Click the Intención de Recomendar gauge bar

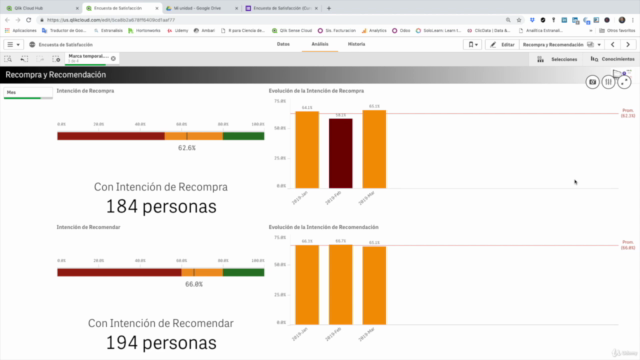click(160, 272)
